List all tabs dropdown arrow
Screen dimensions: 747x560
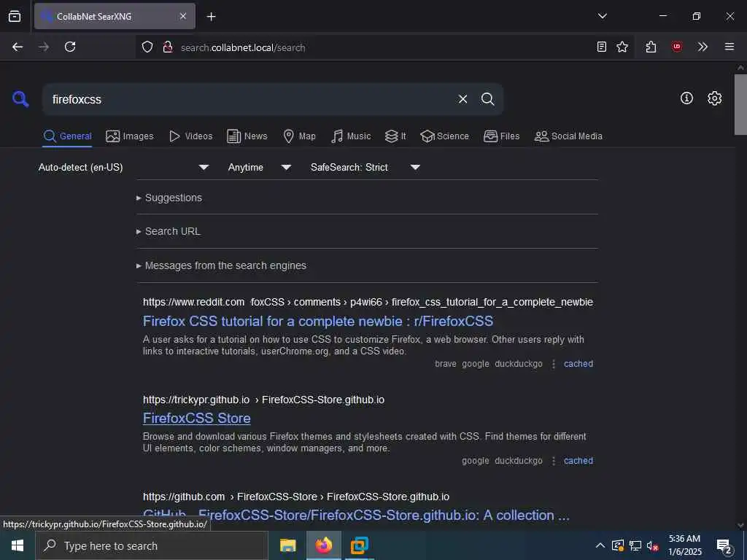pyautogui.click(x=602, y=16)
